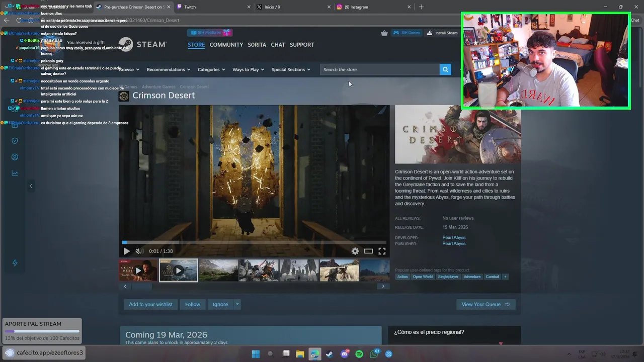Click the plus button to add tags

coord(505,277)
